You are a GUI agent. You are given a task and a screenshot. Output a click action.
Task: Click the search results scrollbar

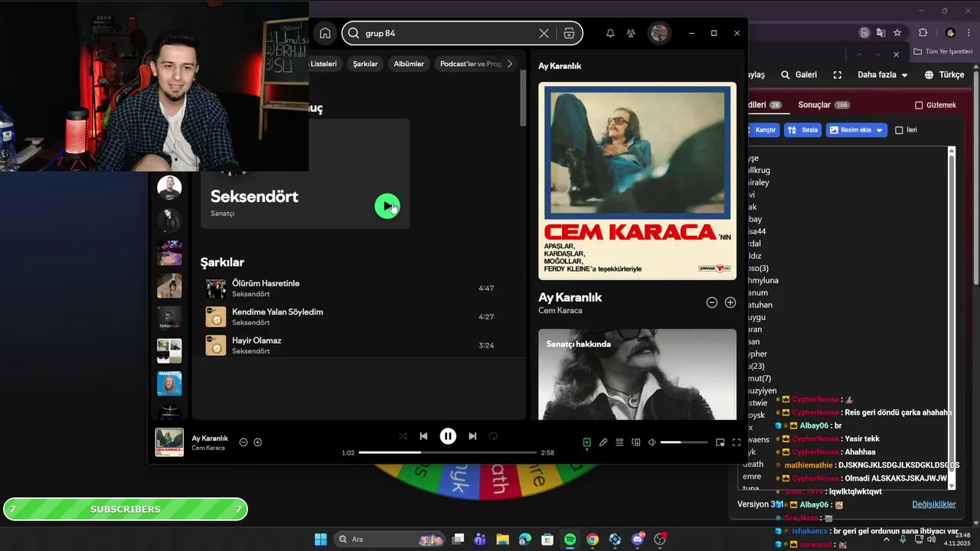click(523, 98)
